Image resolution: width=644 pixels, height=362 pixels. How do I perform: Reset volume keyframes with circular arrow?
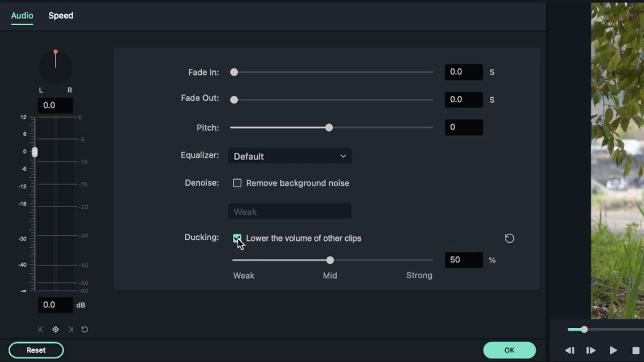[85, 330]
